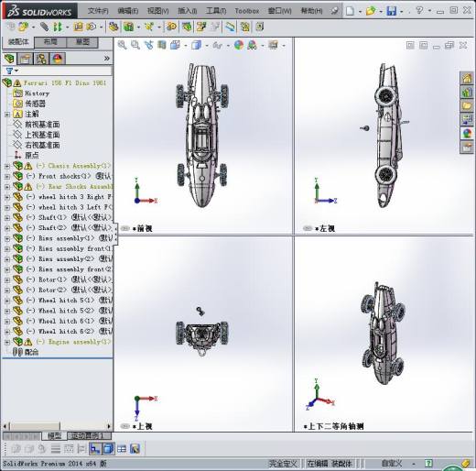Toggle the highlighted blue cube button in bottom toolbar

point(108,449)
